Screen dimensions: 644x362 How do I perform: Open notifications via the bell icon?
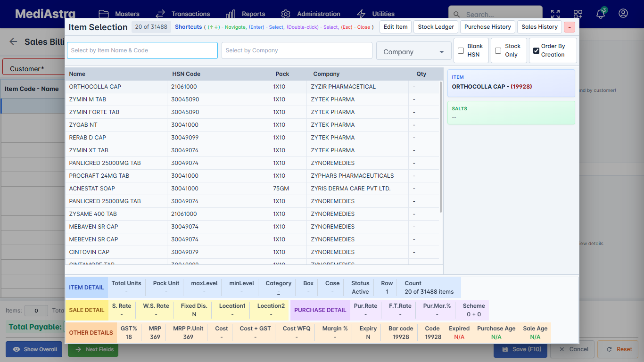click(x=600, y=15)
